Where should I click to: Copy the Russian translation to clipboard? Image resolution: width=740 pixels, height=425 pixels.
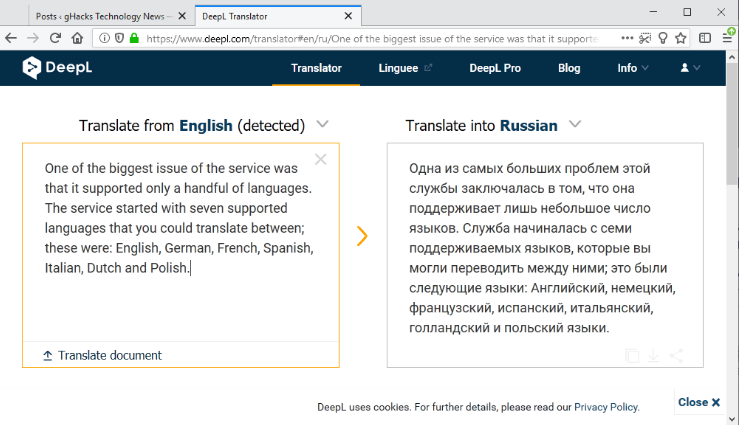(x=632, y=356)
